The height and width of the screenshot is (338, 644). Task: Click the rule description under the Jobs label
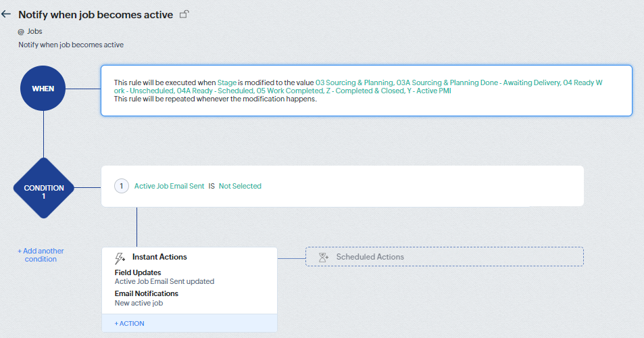point(71,45)
